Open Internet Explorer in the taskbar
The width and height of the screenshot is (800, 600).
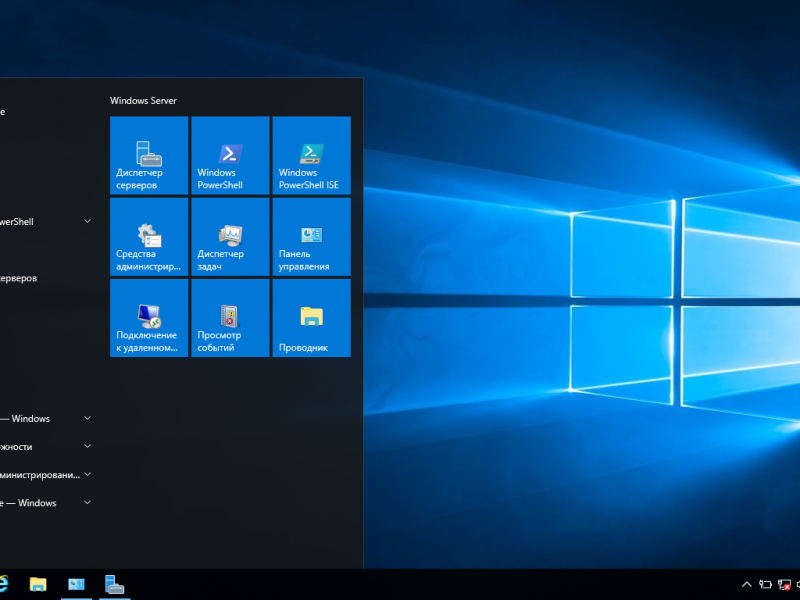coord(4,584)
